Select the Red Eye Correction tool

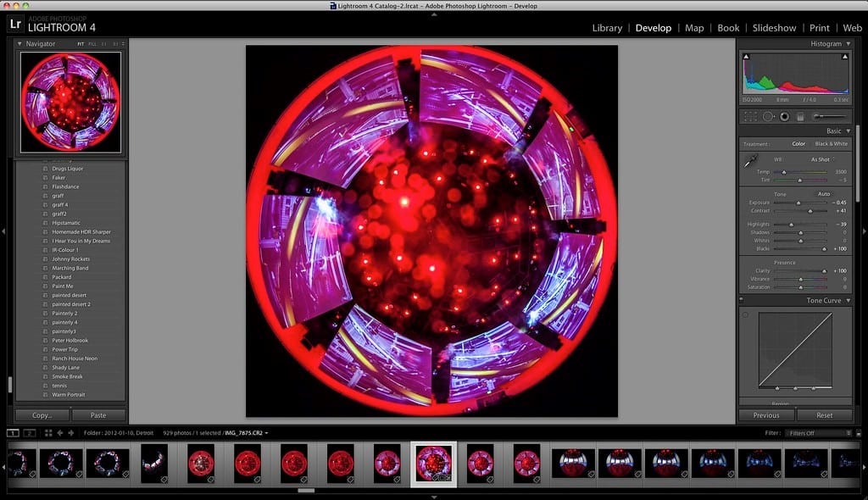[x=784, y=117]
